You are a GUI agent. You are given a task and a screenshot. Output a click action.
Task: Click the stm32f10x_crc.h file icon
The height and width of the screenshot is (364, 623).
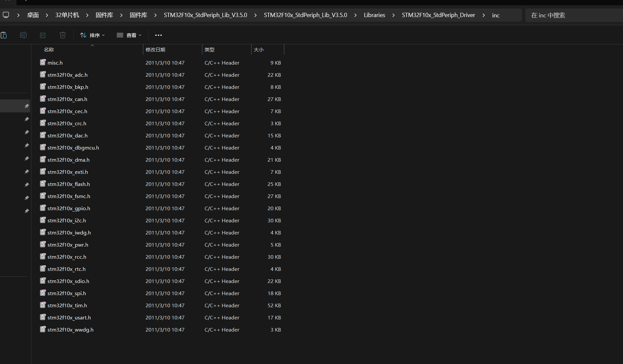pyautogui.click(x=43, y=123)
